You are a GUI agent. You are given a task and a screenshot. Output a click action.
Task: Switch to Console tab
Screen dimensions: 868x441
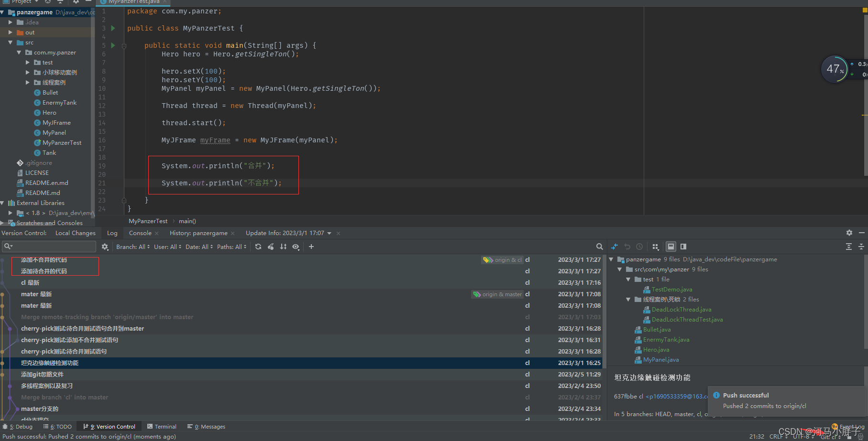pos(140,233)
